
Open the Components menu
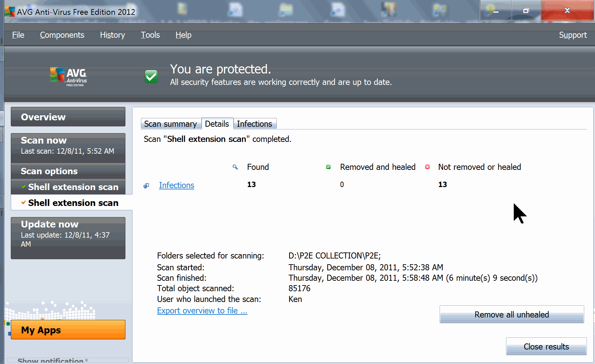(62, 35)
